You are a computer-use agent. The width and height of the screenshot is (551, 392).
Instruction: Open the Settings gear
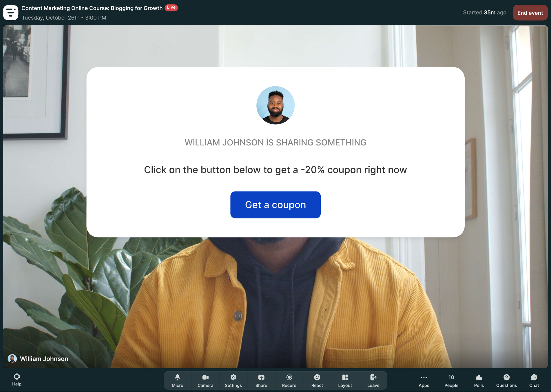pyautogui.click(x=233, y=380)
